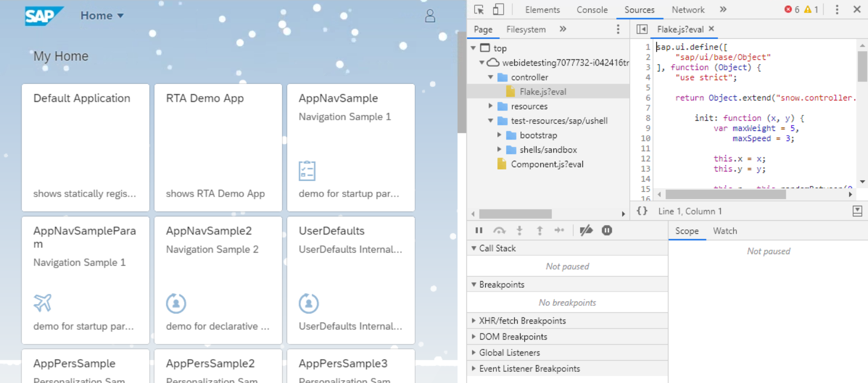
Task: Click the code editor horizontal scrollbar
Action: (x=725, y=194)
